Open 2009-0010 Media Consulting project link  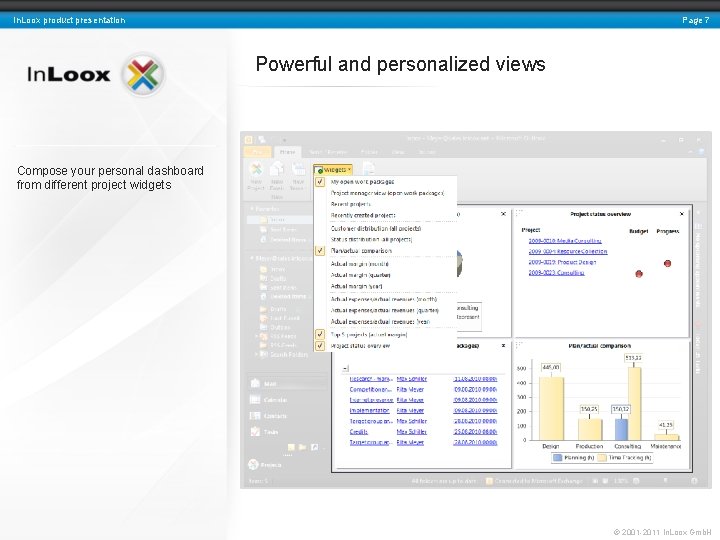coord(565,241)
